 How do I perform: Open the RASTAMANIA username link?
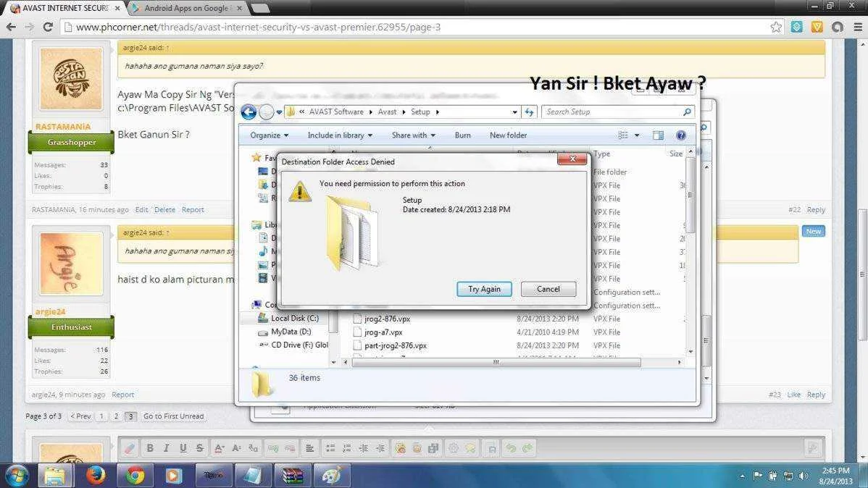[62, 127]
